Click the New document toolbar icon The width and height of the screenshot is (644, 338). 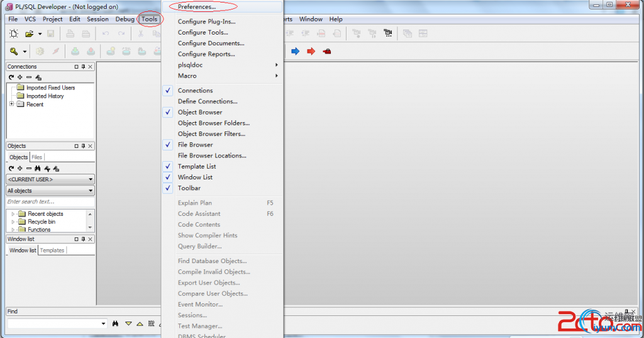(14, 34)
